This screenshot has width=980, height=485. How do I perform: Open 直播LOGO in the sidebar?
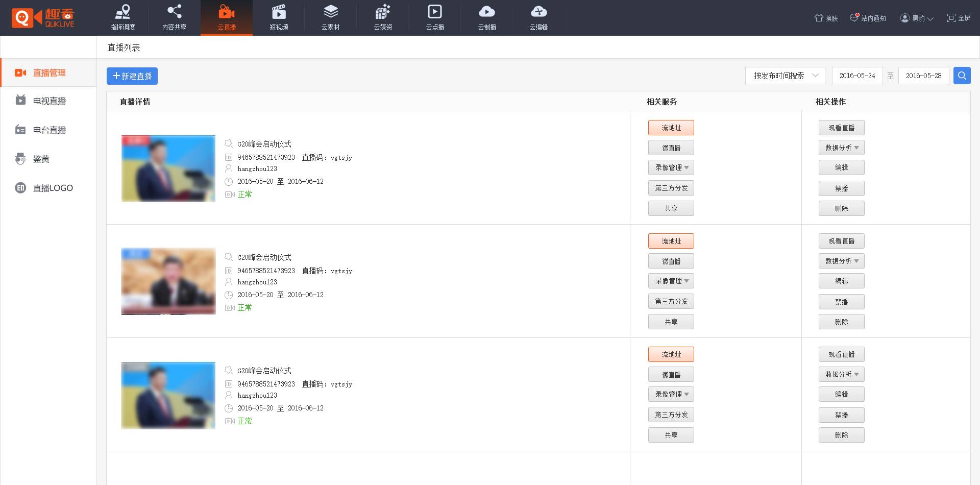tap(48, 188)
